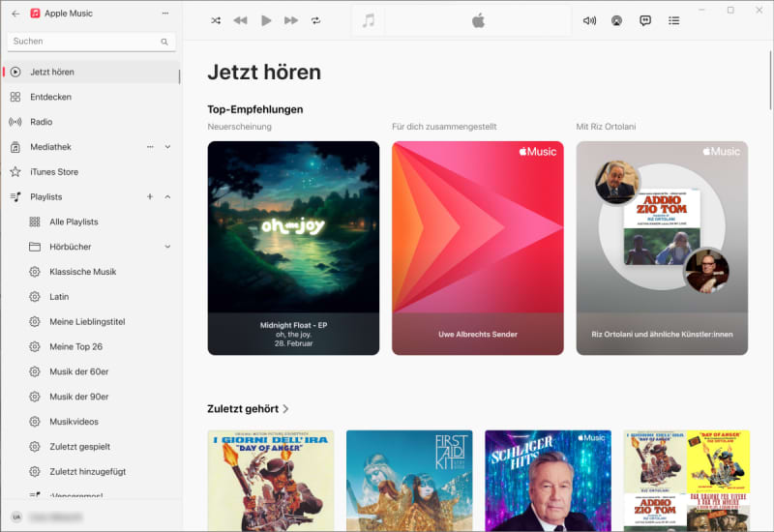Open Mediathek three-dot options
This screenshot has height=532, width=774.
(150, 147)
